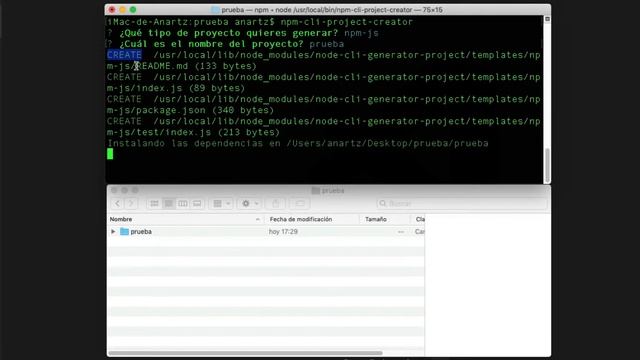
Task: Sort by the Tamaño column header
Action: (385, 219)
